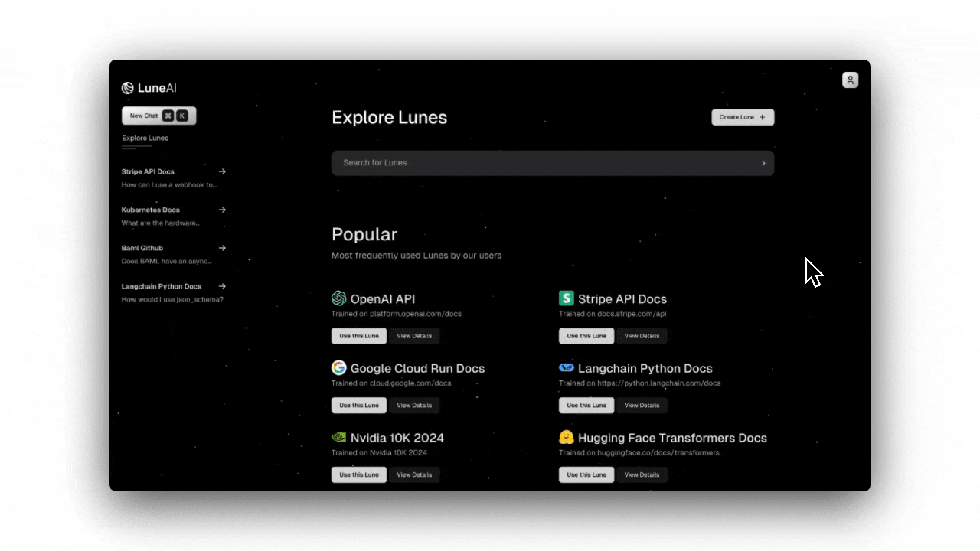Click the Hugging Face Transformers Docs title
980x551 pixels.
point(672,438)
